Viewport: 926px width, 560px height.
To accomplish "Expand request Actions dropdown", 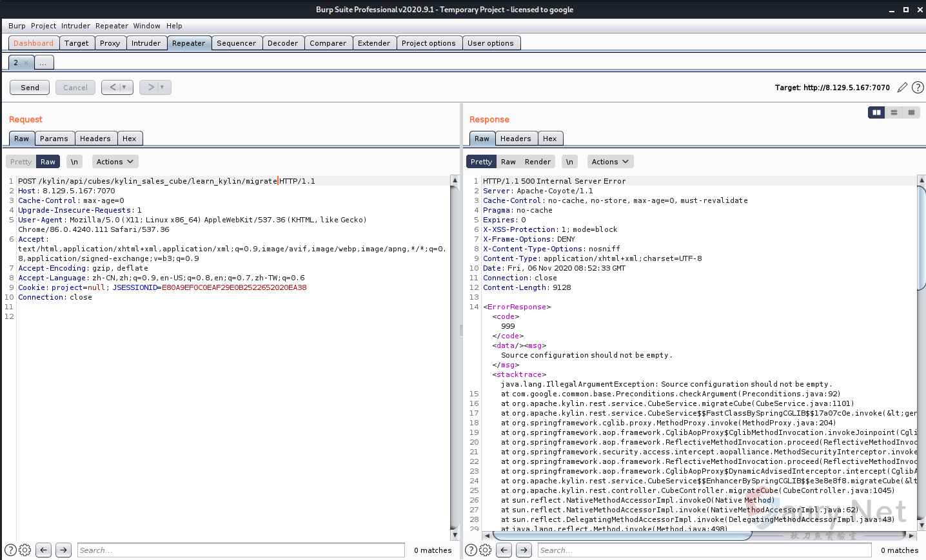I will [x=115, y=162].
